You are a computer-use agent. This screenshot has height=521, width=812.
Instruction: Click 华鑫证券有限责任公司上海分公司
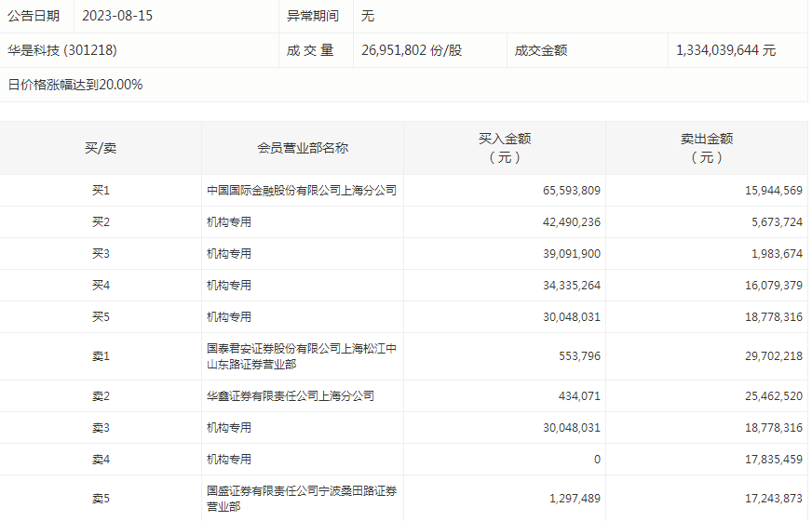click(291, 396)
